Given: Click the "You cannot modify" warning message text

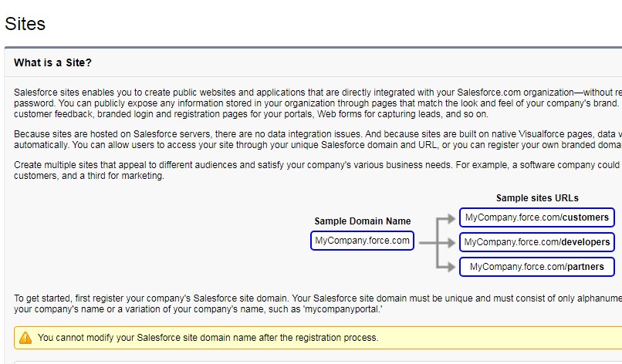Looking at the screenshot, I should click(208, 338).
